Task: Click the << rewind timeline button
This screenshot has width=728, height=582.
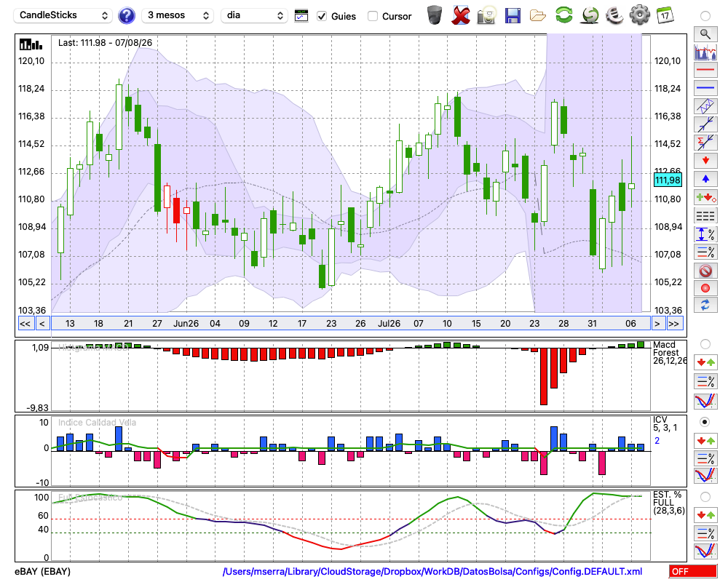Action: [25, 324]
